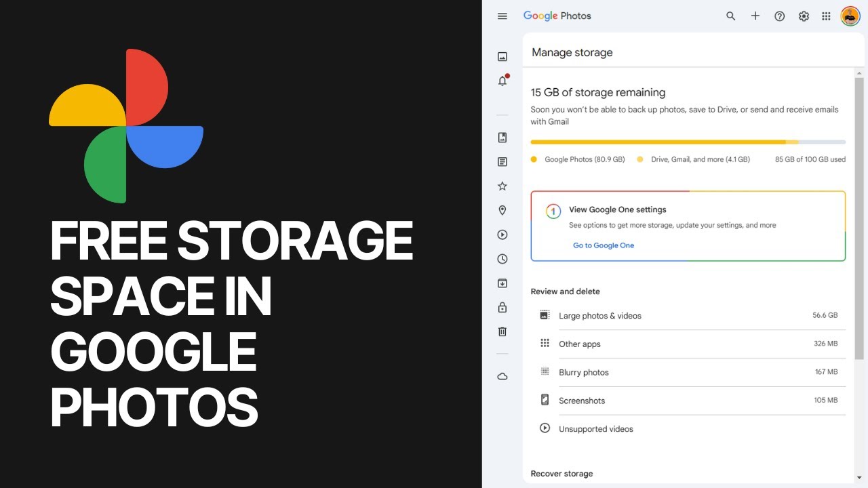Open the Other apps row
The height and width of the screenshot is (488, 868).
tap(688, 344)
